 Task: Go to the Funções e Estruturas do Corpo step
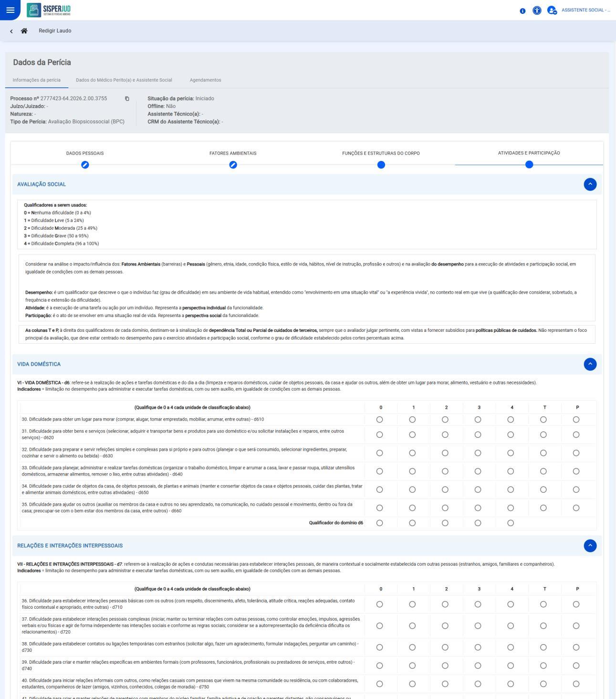(x=381, y=153)
